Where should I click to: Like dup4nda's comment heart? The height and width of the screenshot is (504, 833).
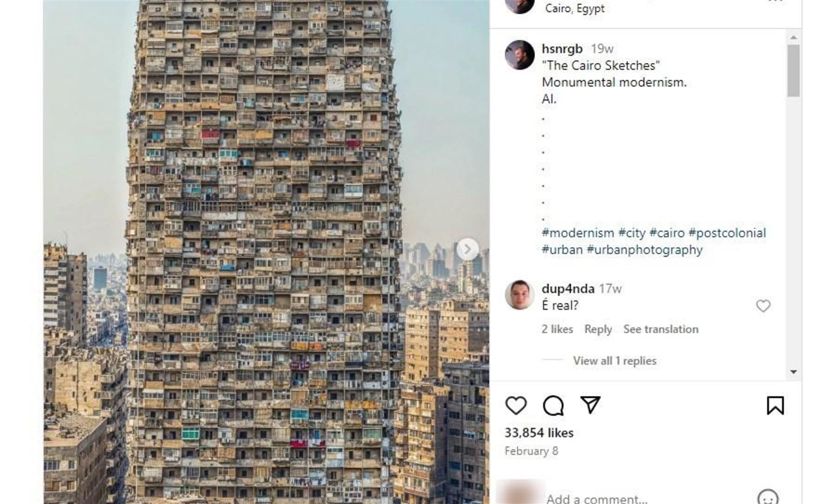[x=763, y=306]
